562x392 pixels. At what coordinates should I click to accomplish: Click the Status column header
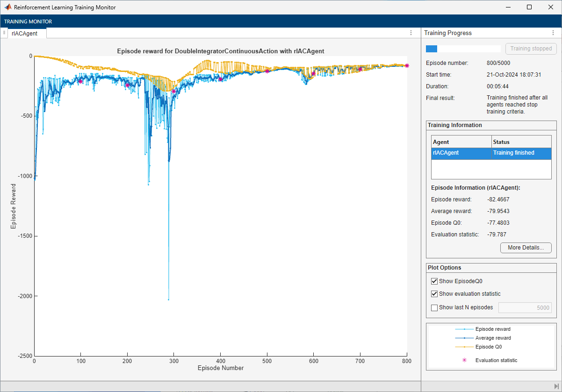[x=521, y=142]
